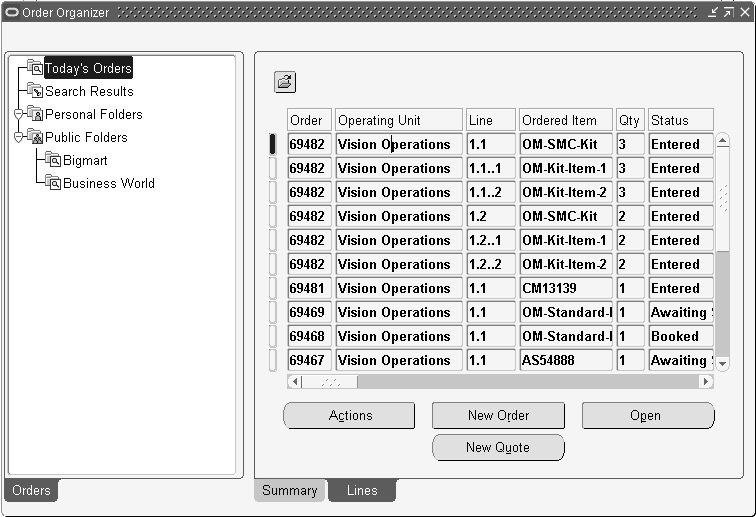Collapse the Public Folders node
The width and height of the screenshot is (756, 517).
click(x=18, y=137)
